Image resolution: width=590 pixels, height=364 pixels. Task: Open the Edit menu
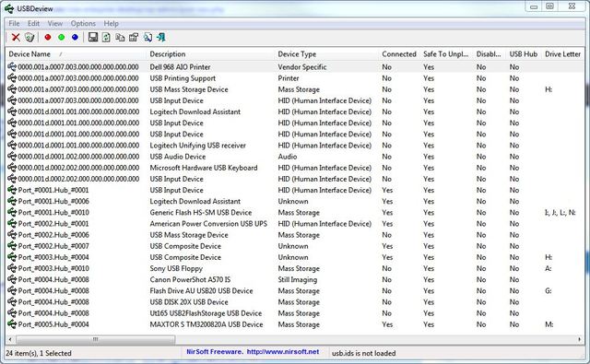[x=33, y=23]
